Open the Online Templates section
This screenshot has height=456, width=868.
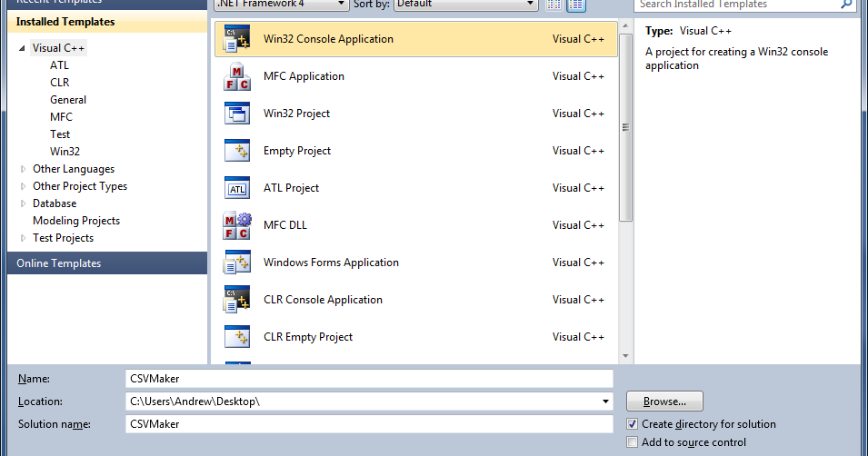[x=107, y=263]
